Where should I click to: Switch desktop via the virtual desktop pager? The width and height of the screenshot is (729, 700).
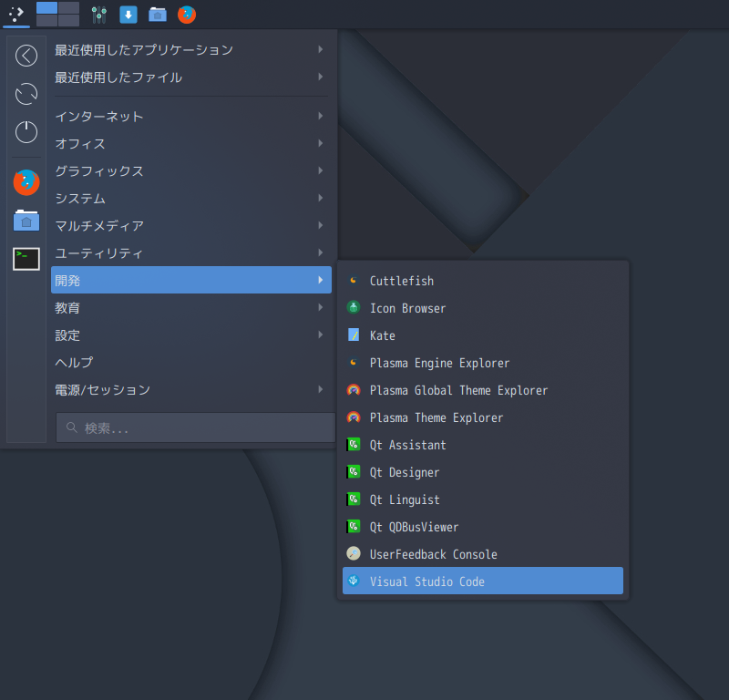pos(57,15)
